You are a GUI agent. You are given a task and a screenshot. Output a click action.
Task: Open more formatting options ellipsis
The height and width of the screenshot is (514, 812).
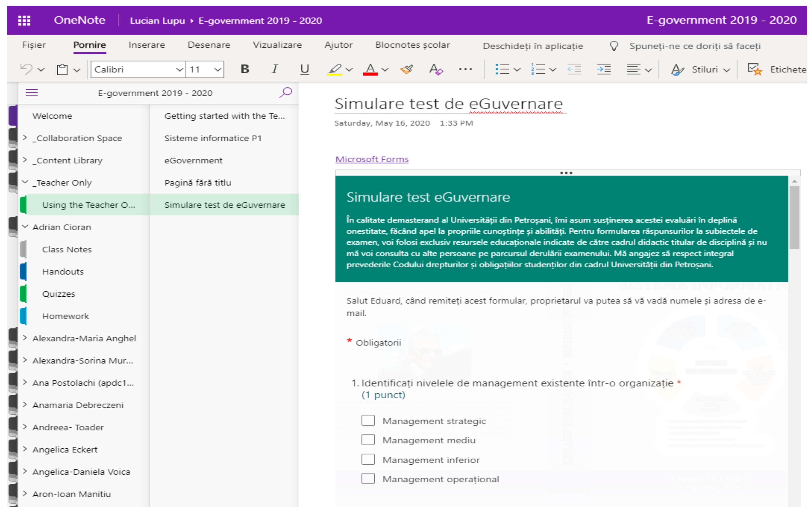click(466, 70)
